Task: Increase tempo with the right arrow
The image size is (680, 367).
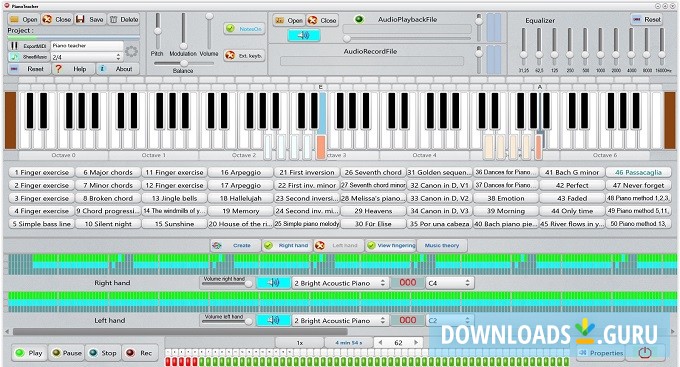Action: (x=416, y=343)
